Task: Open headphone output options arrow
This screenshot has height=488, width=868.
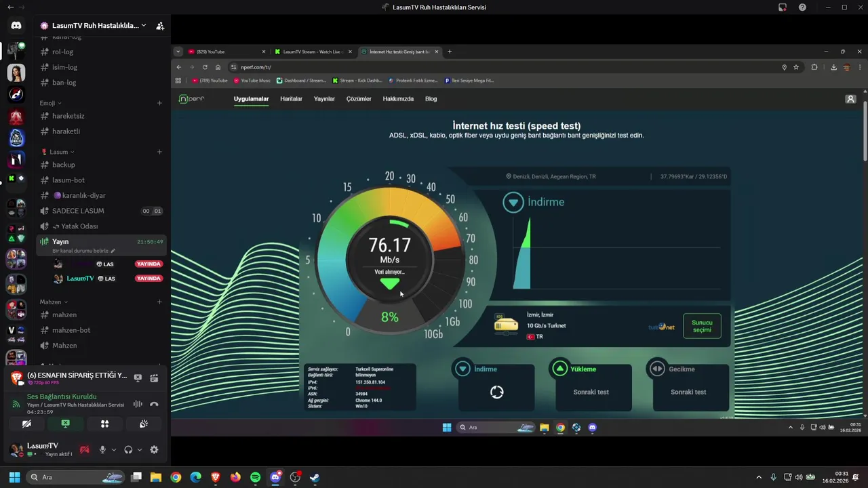Action: click(x=140, y=449)
